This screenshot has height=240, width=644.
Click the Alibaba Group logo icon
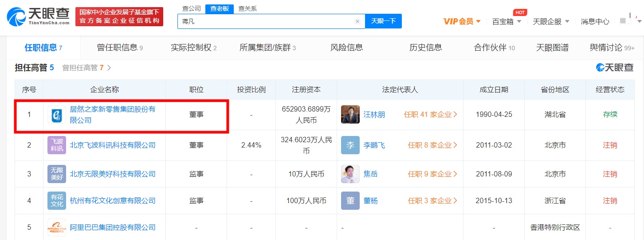tap(57, 227)
